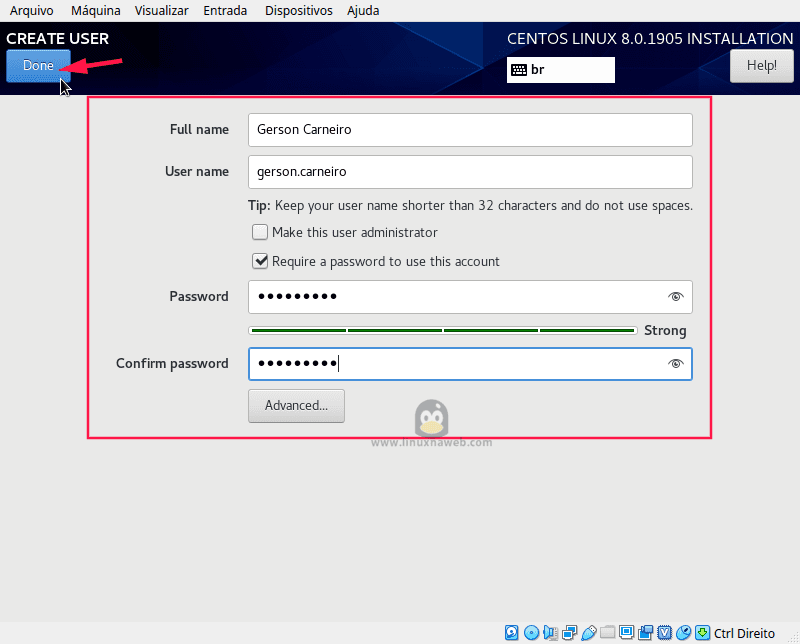Click the green keyboard capture arrow icon

tap(703, 633)
